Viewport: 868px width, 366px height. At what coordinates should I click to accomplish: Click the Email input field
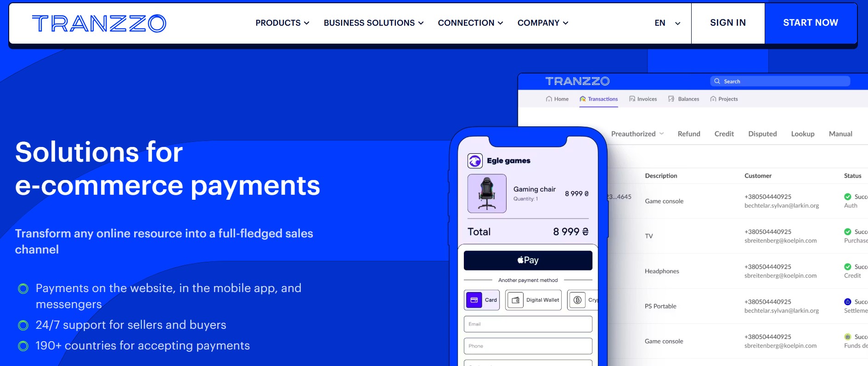click(528, 324)
